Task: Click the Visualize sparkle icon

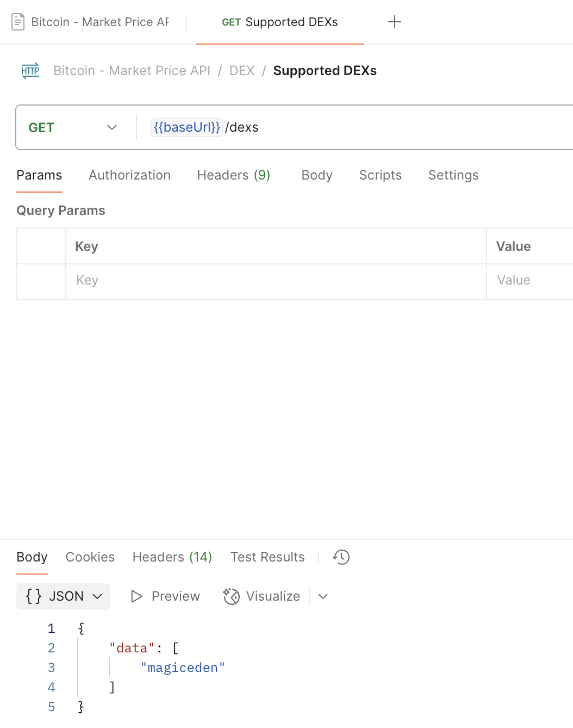Action: click(x=231, y=596)
